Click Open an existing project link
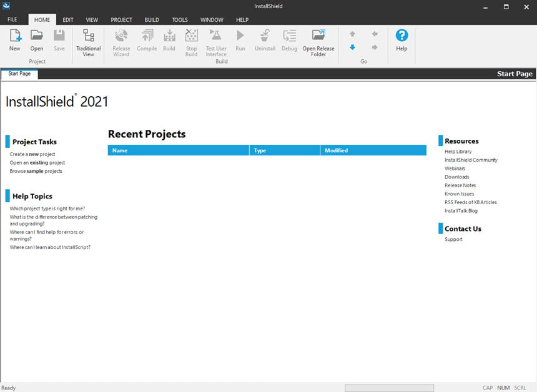This screenshot has width=537, height=392. [37, 163]
